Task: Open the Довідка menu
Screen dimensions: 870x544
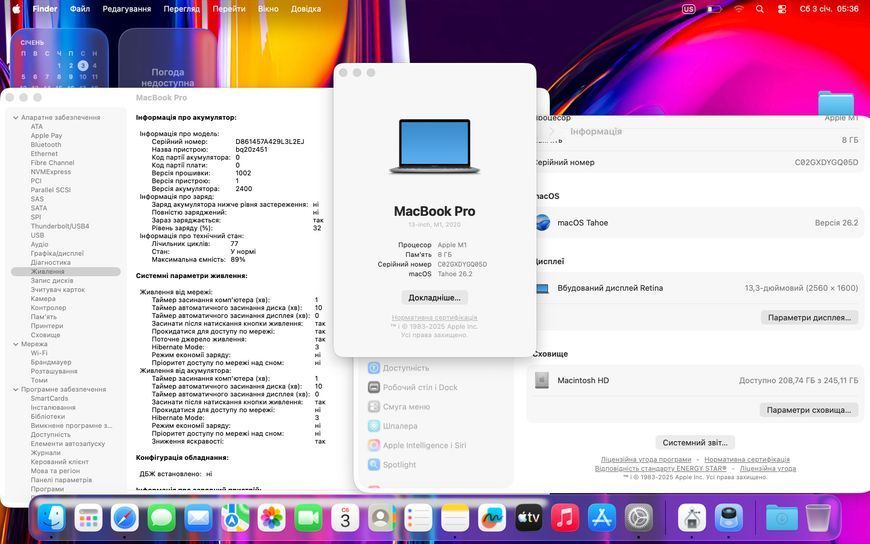Action: click(306, 9)
